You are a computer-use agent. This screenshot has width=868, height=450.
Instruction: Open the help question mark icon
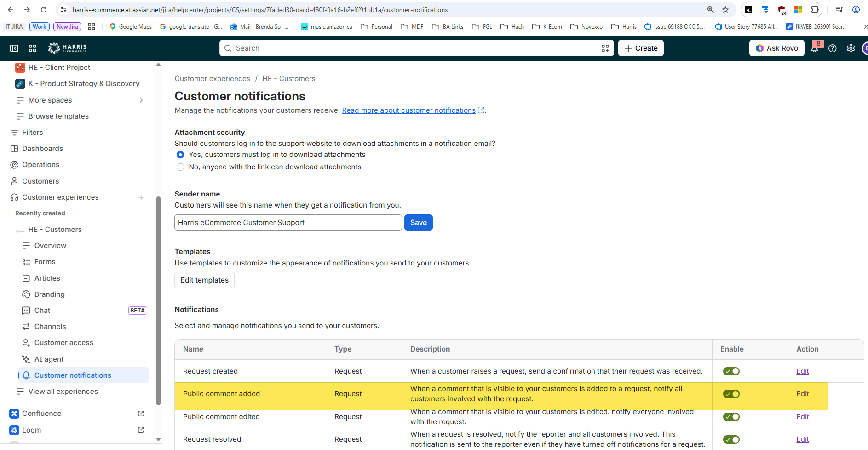(x=833, y=48)
